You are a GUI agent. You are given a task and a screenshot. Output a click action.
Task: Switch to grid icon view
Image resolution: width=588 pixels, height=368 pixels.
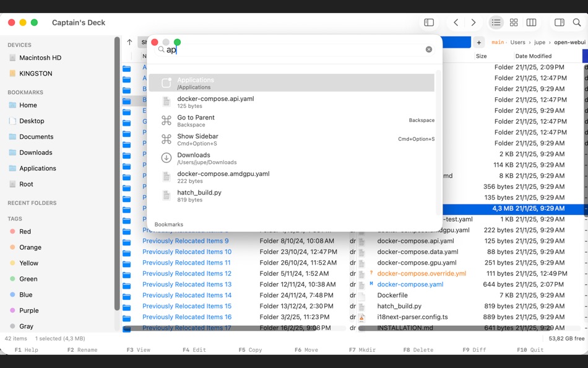pyautogui.click(x=514, y=22)
